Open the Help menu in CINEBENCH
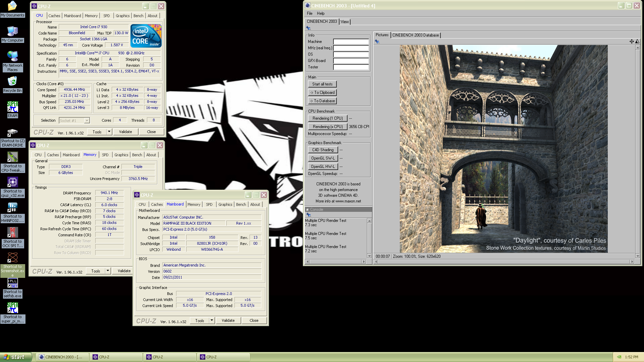The width and height of the screenshot is (644, 362). tap(321, 13)
